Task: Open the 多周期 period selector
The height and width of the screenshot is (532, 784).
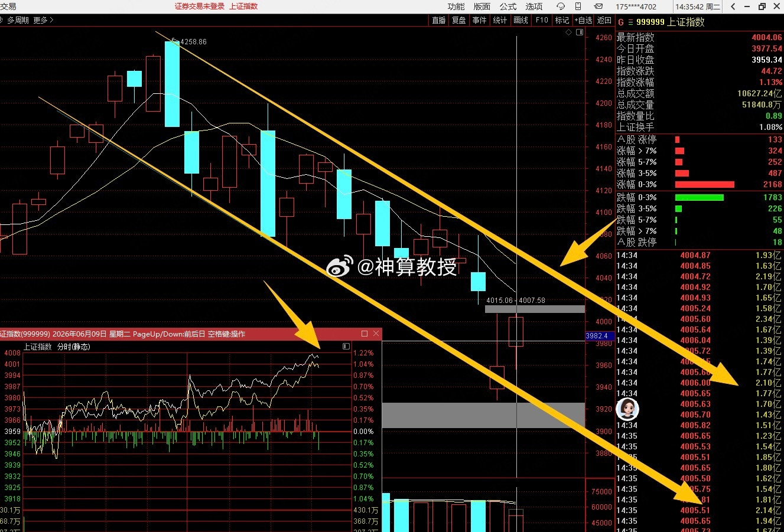Action: (x=18, y=20)
